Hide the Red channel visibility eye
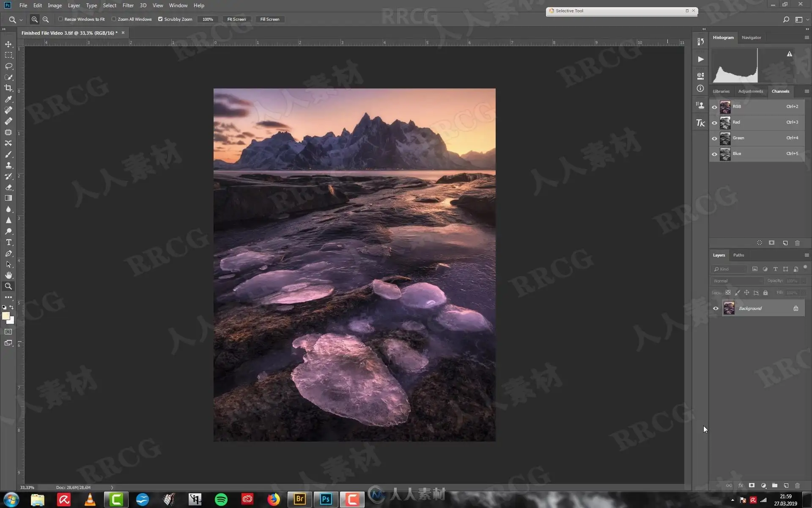The width and height of the screenshot is (812, 508). pos(714,123)
